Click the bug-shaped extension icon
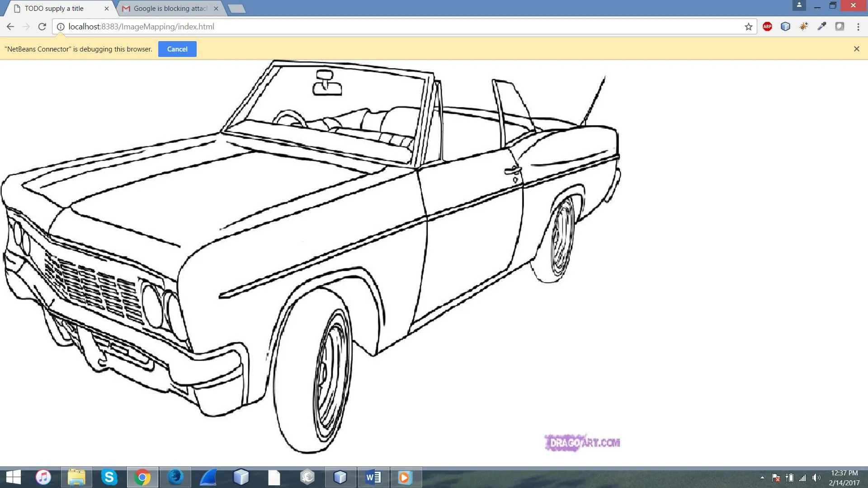Viewport: 868px width, 488px height. pos(803,27)
